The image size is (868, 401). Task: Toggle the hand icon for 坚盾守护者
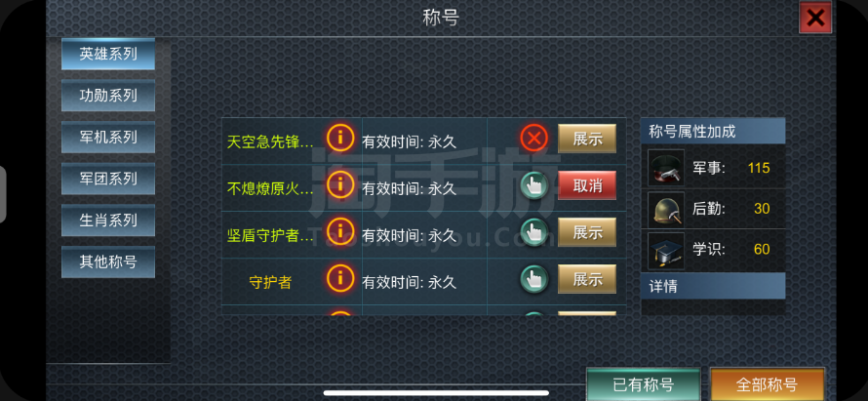(x=534, y=232)
